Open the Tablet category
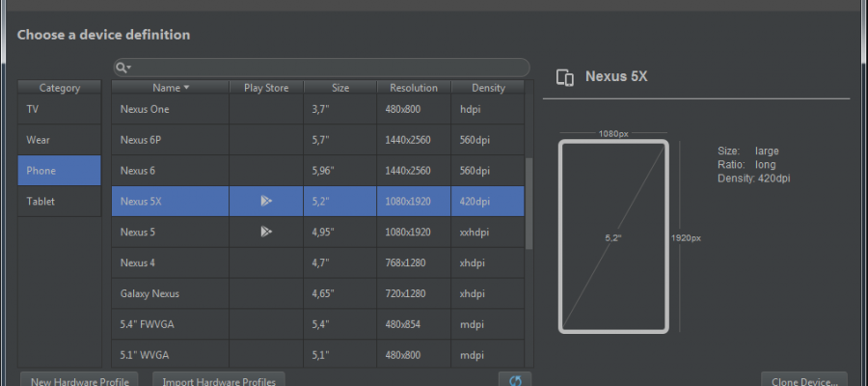 59,202
